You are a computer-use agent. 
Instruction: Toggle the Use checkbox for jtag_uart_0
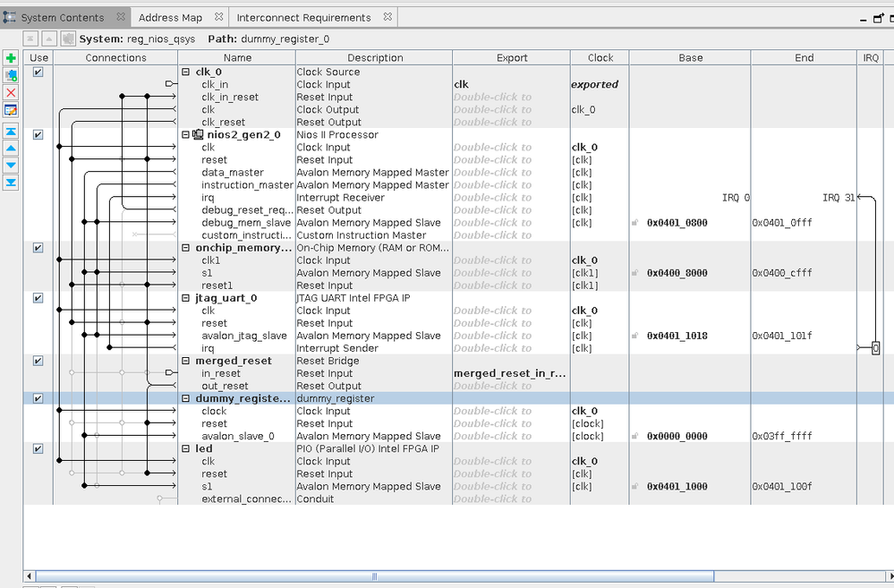click(38, 298)
